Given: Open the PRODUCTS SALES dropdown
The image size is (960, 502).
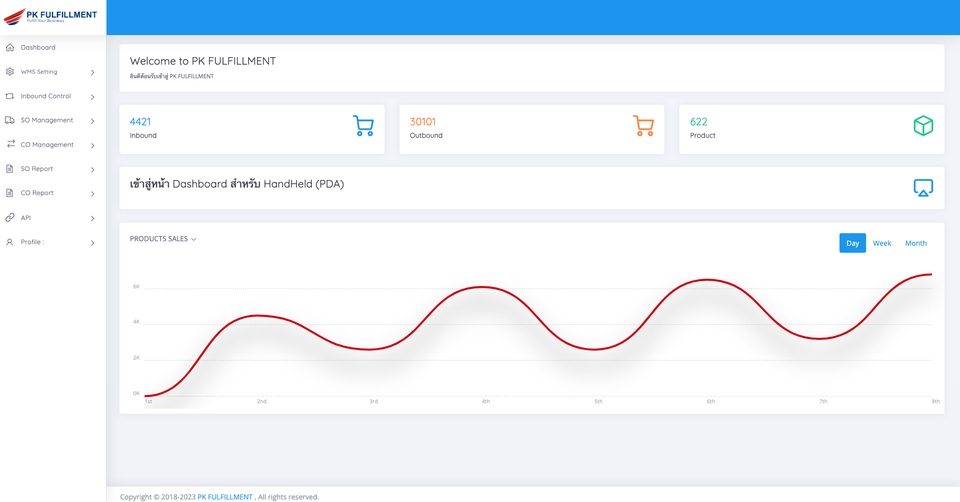Looking at the screenshot, I should click(163, 239).
